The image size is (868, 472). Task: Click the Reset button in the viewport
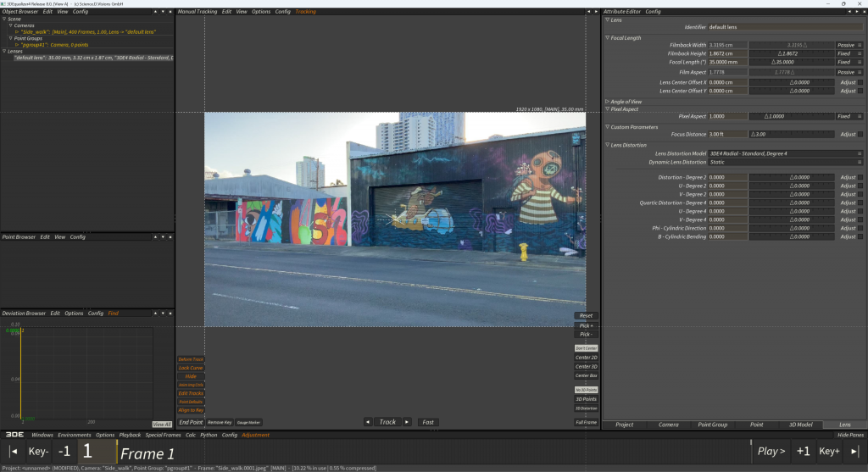click(586, 315)
